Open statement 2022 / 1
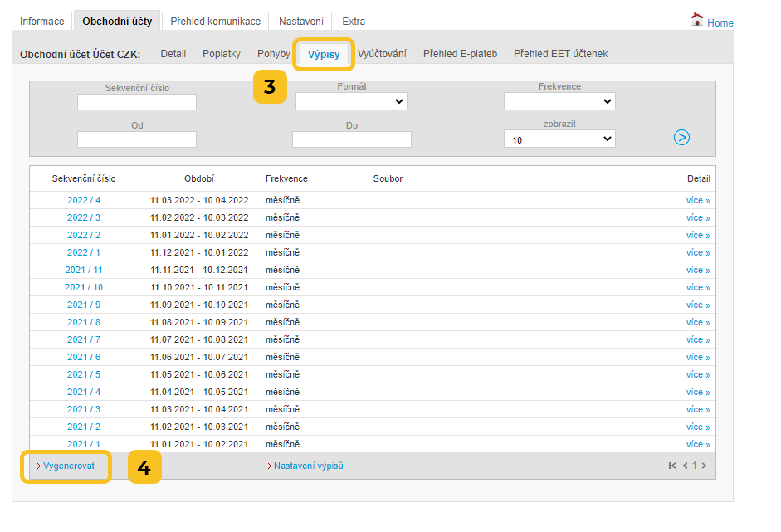Viewport: 781px width, 532px height. click(84, 252)
